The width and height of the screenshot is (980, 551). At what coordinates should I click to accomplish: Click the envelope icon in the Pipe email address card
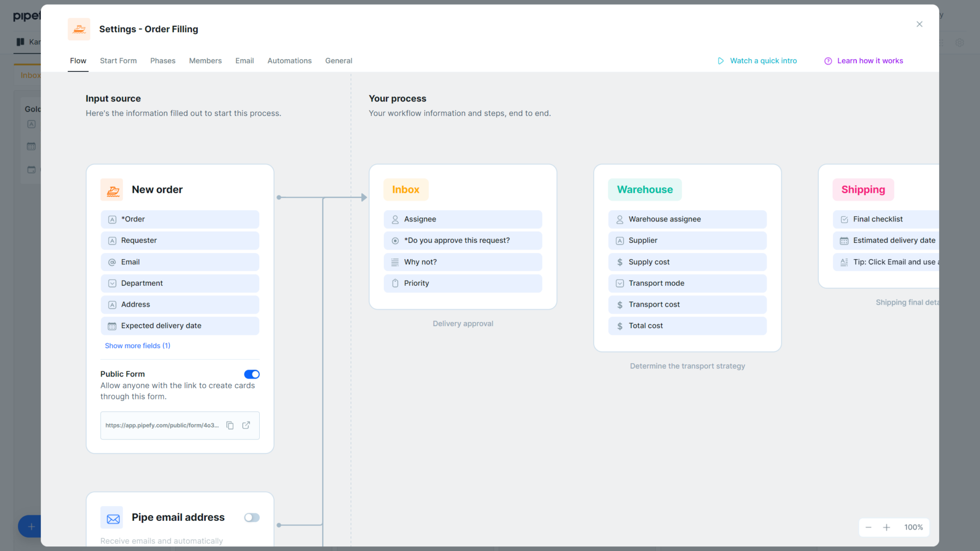click(x=112, y=517)
